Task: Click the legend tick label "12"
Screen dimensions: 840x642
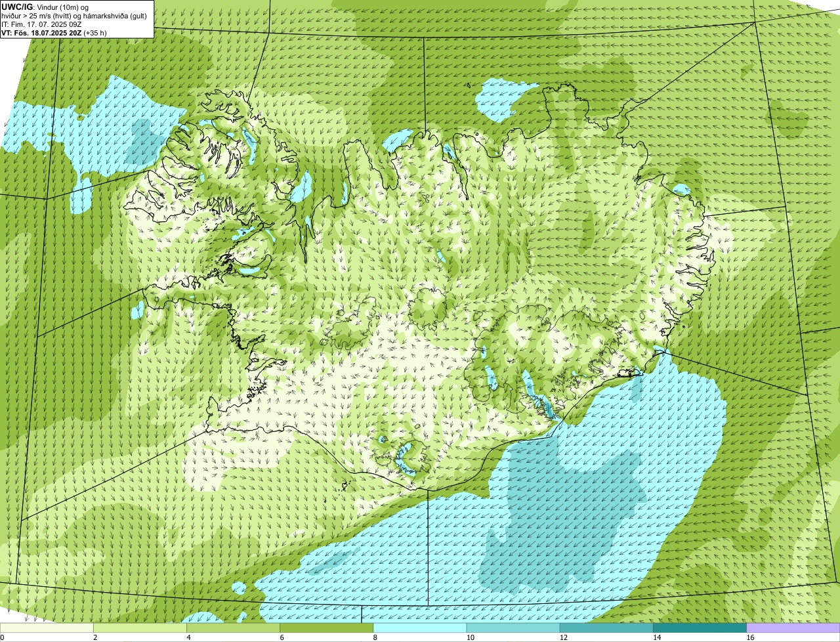Action: [563, 637]
